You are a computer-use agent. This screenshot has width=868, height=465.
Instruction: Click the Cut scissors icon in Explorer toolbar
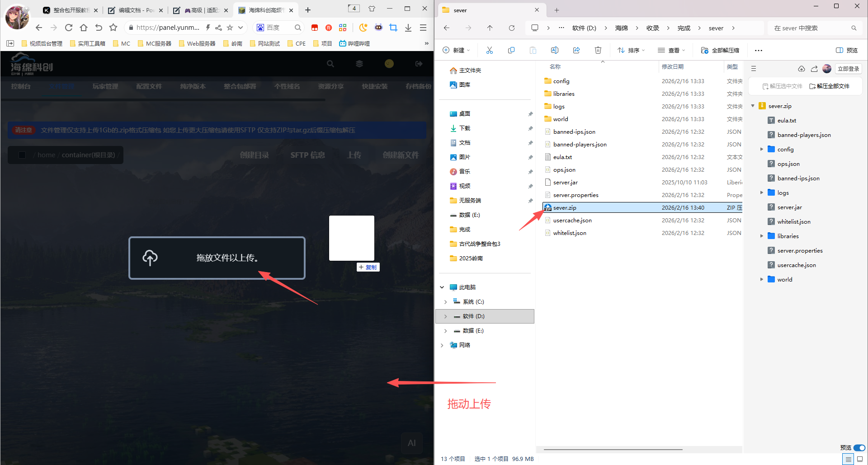click(489, 50)
